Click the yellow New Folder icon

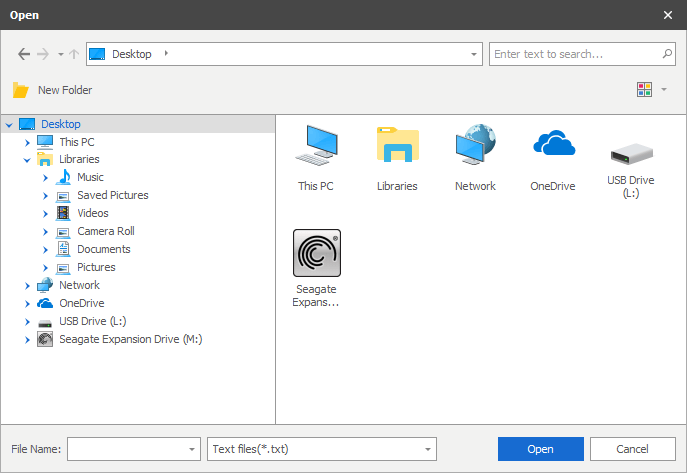pyautogui.click(x=20, y=90)
